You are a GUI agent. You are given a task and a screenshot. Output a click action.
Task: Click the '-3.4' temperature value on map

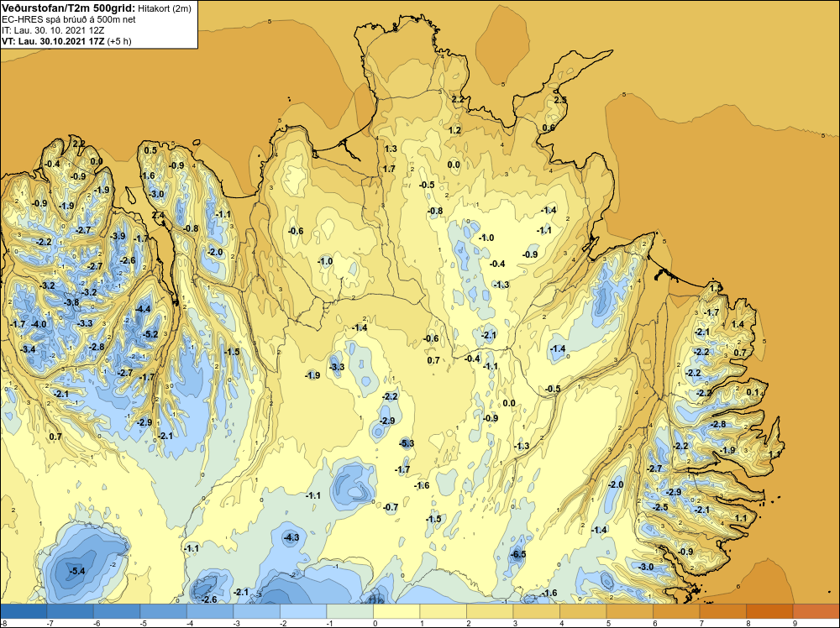28,349
